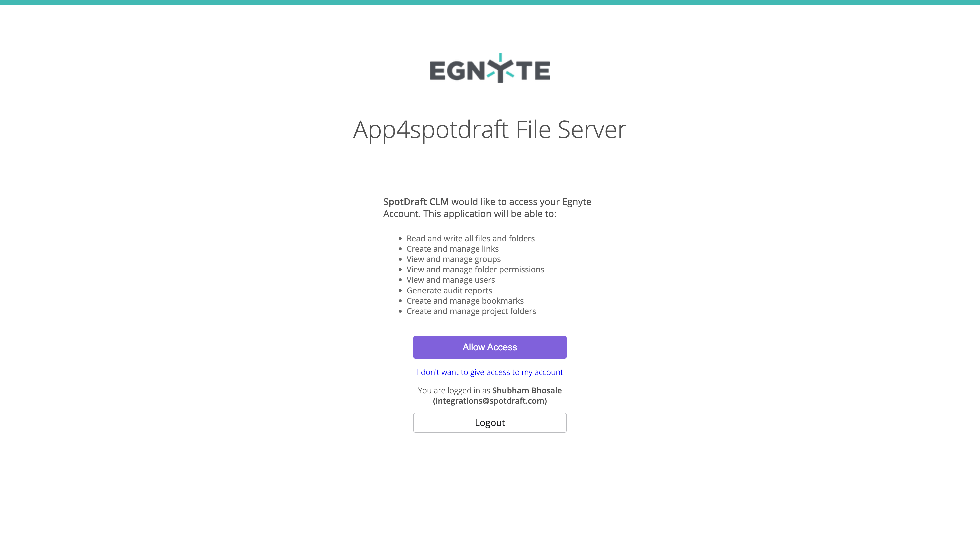The width and height of the screenshot is (980, 554).
Task: Click the "You are logged in as" text
Action: click(x=454, y=390)
